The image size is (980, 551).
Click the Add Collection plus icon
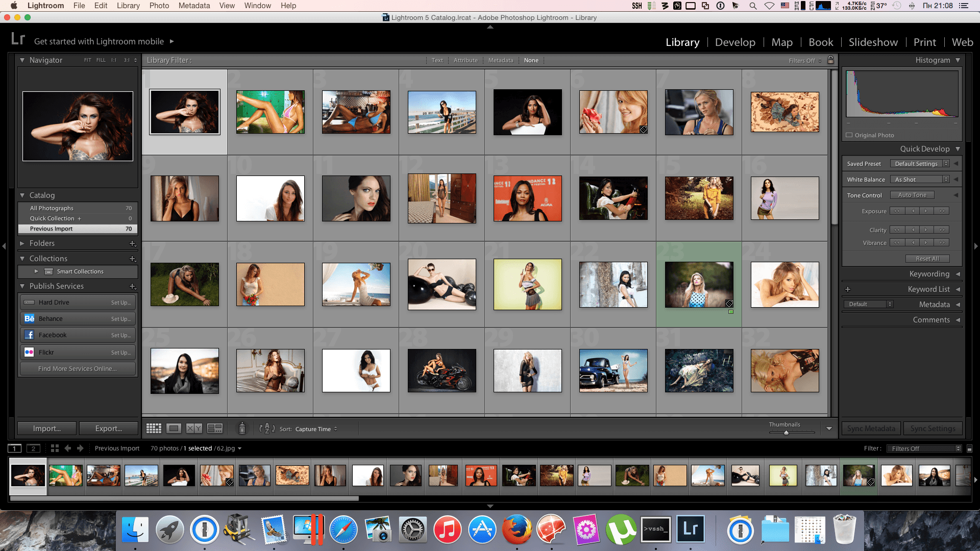[x=133, y=258]
